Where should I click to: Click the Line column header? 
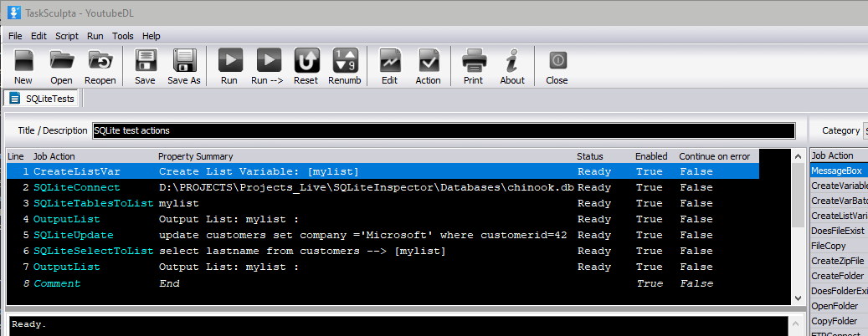[x=16, y=156]
